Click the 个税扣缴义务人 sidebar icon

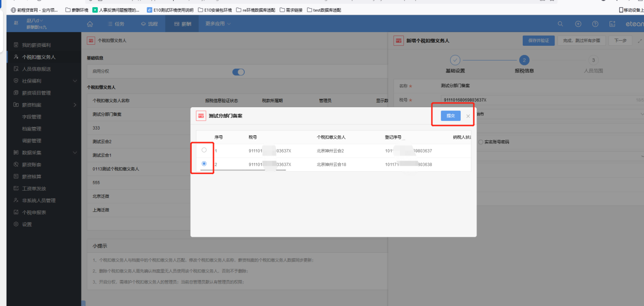16,57
